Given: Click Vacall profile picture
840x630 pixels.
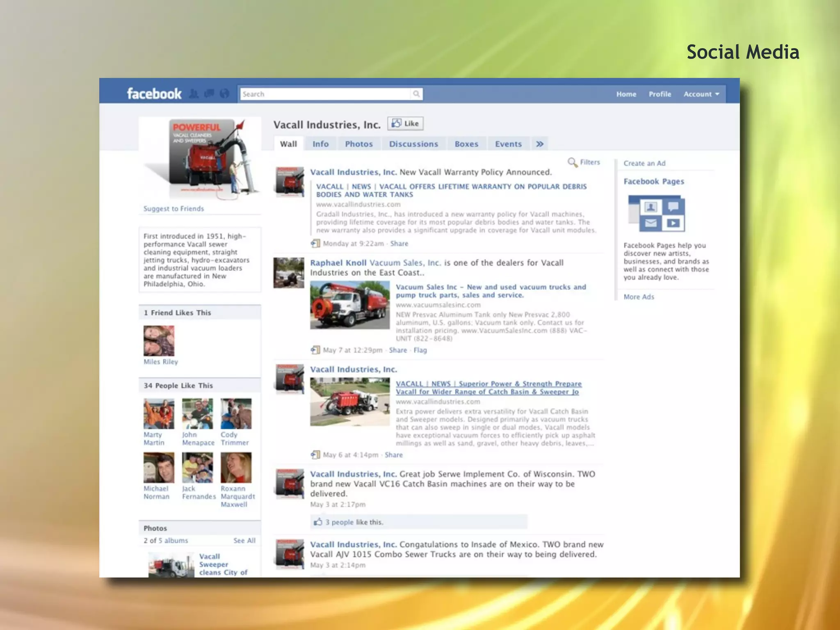Looking at the screenshot, I should pos(200,158).
